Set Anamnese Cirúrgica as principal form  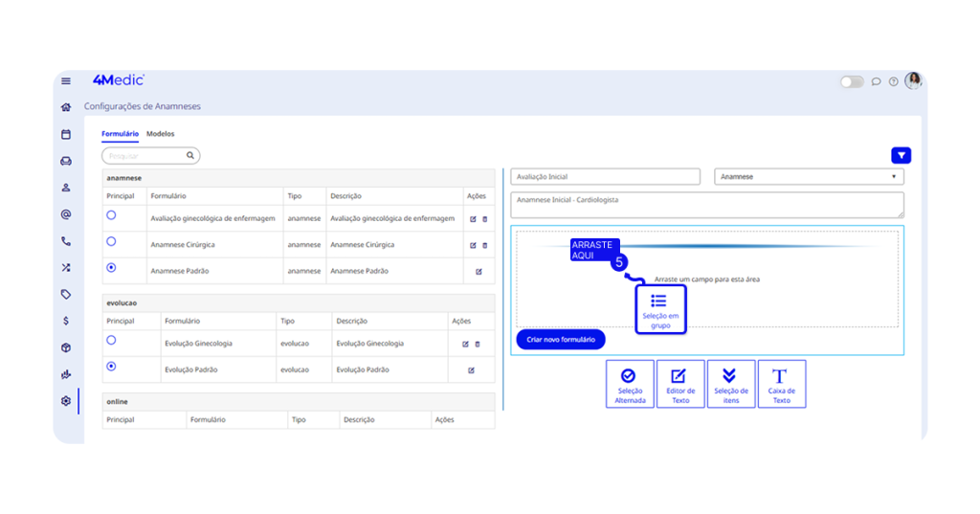pyautogui.click(x=112, y=242)
